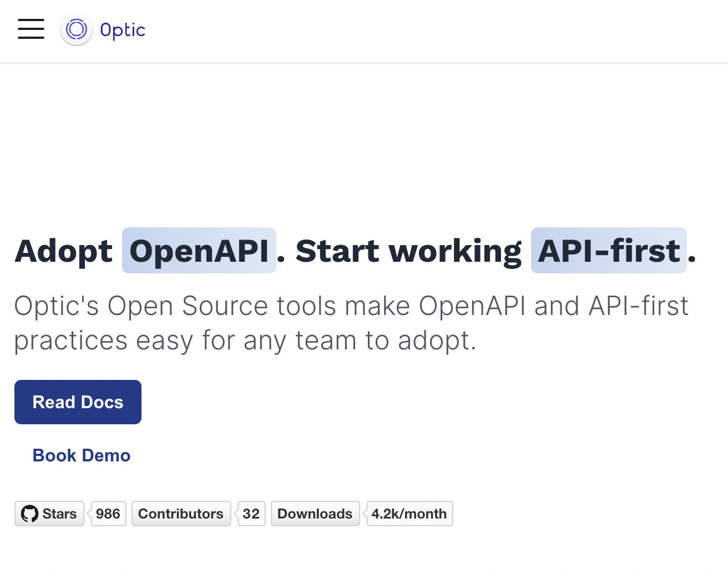This screenshot has height=569, width=728.
Task: Click the GitHub Stars badge
Action: tap(49, 514)
